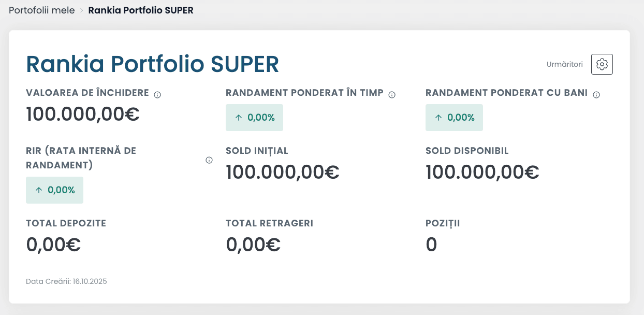This screenshot has width=644, height=315.
Task: Open info tooltip for Valoarea de Închidere
Action: point(158,94)
